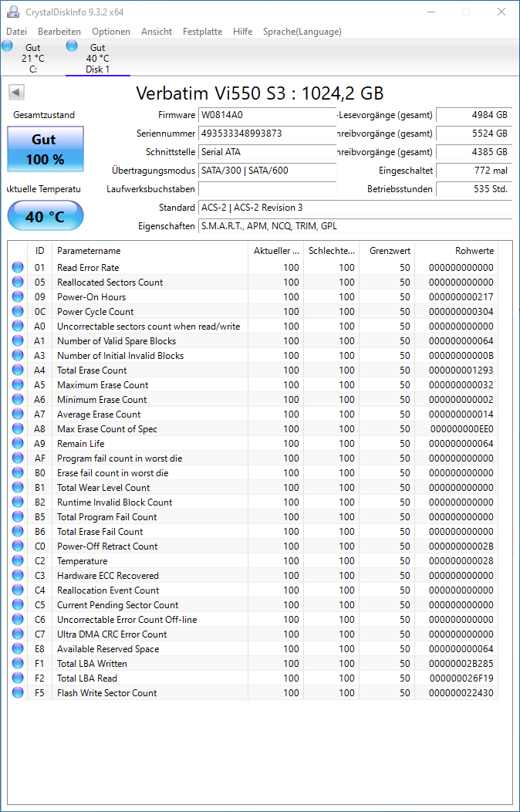
Task: Click the 4984 GB total reads value
Action: tap(474, 115)
